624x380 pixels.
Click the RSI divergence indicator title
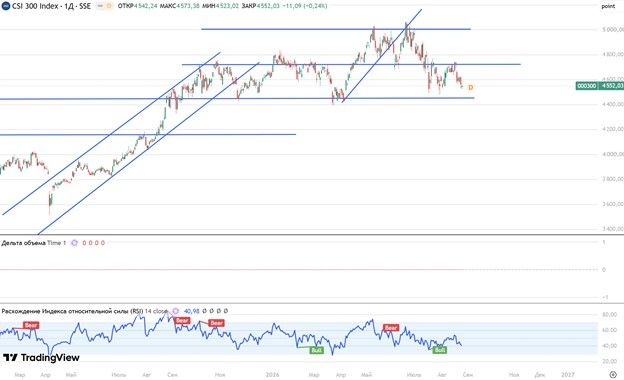click(72, 311)
